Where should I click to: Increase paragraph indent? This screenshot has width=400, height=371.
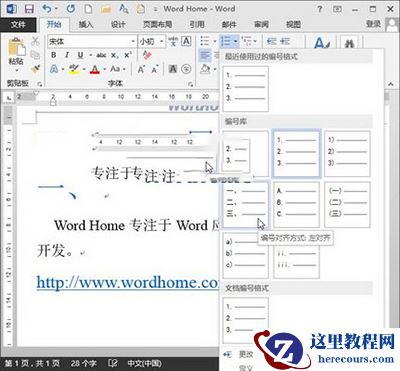pos(285,41)
